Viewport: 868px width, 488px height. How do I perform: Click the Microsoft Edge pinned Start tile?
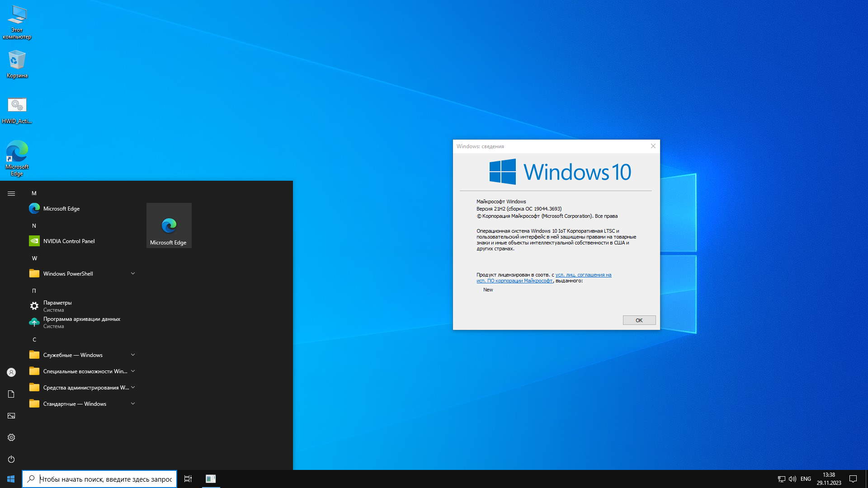tap(169, 225)
